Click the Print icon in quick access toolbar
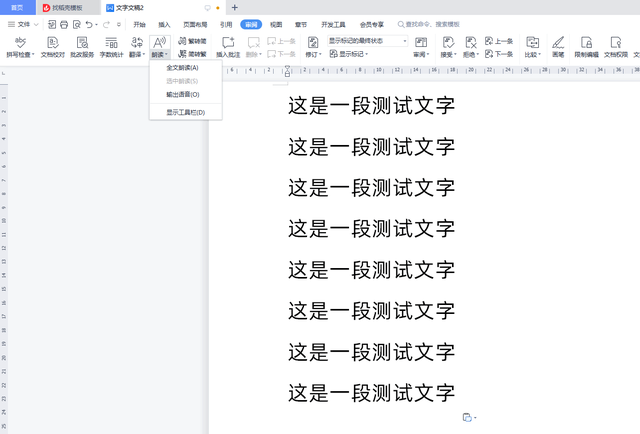Viewport: 640px width, 434px height. [x=64, y=24]
